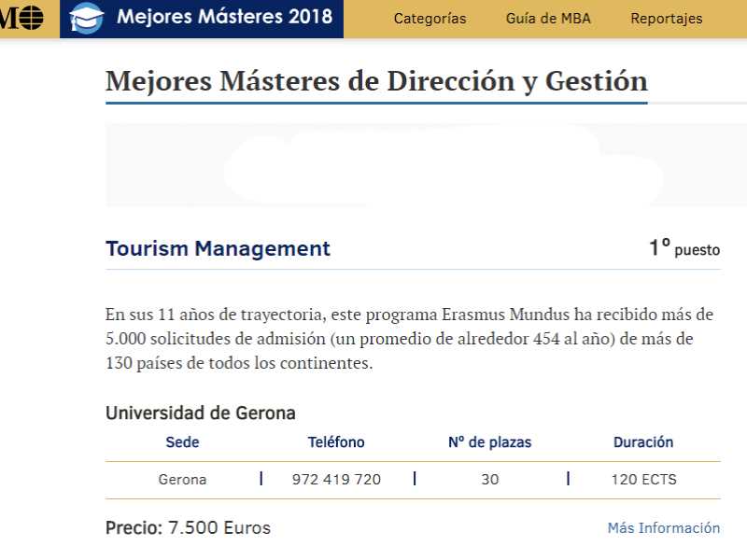Click the graduation cap icon
The height and width of the screenshot is (560, 747).
click(x=87, y=18)
